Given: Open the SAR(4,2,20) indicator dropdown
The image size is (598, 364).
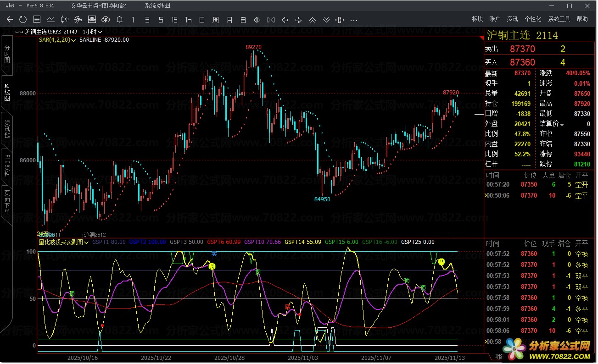Looking at the screenshot, I should [73, 40].
